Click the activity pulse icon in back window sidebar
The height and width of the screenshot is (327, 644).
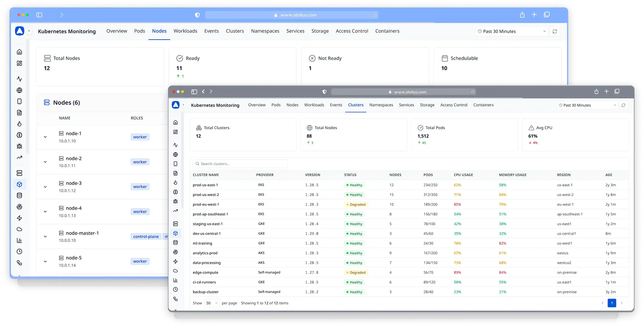tap(19, 79)
